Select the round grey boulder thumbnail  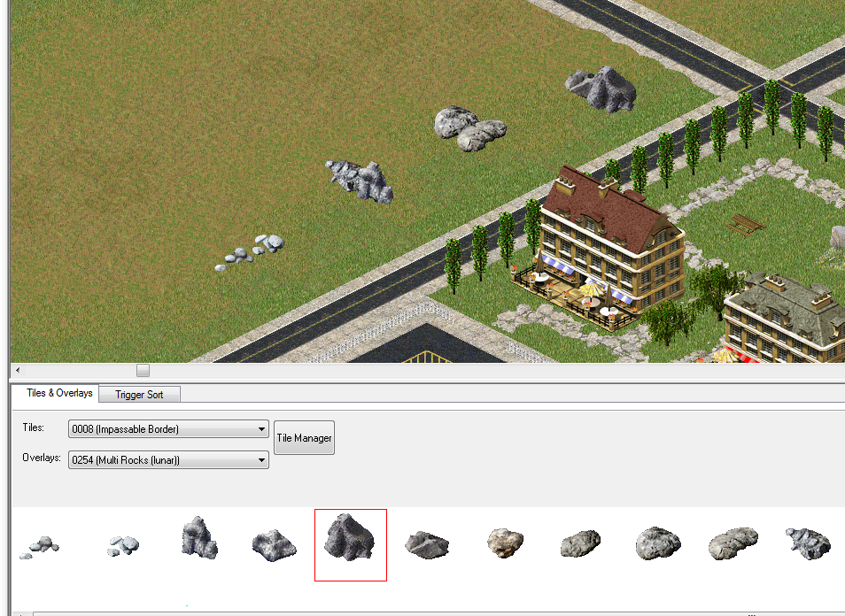pos(658,543)
